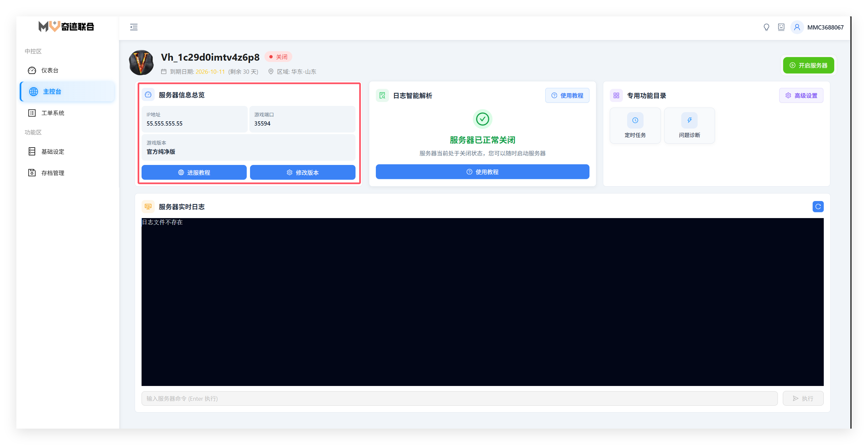Open the 问题诊断 diagnostics tile

click(x=689, y=126)
